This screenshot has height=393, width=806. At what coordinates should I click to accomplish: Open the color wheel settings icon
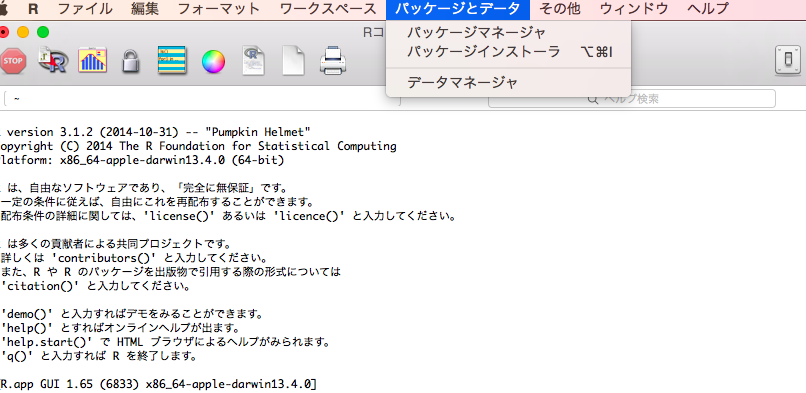click(213, 62)
